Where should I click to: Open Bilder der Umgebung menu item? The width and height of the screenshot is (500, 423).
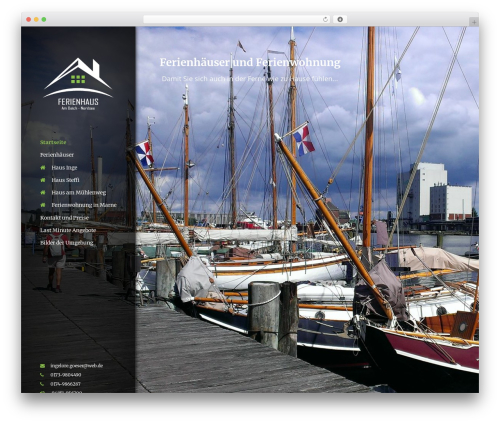[x=67, y=243]
